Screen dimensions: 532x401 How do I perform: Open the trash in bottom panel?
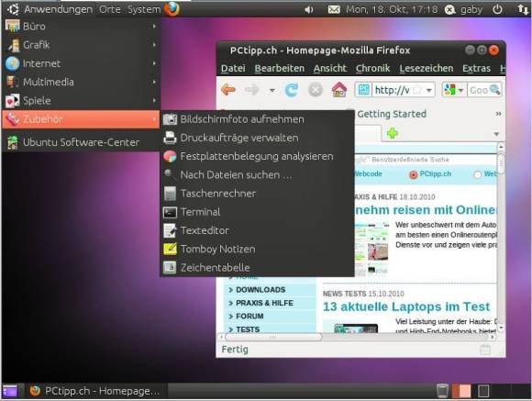pos(442,391)
